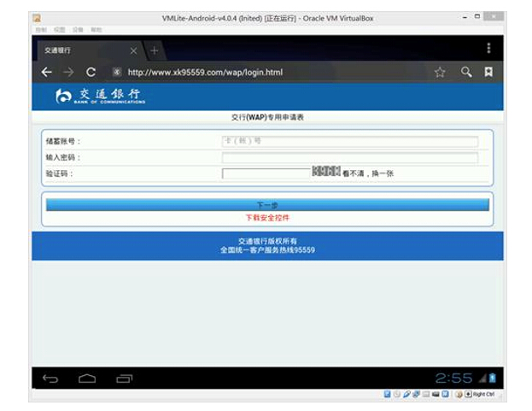Click the blue 下一步 button

point(267,205)
